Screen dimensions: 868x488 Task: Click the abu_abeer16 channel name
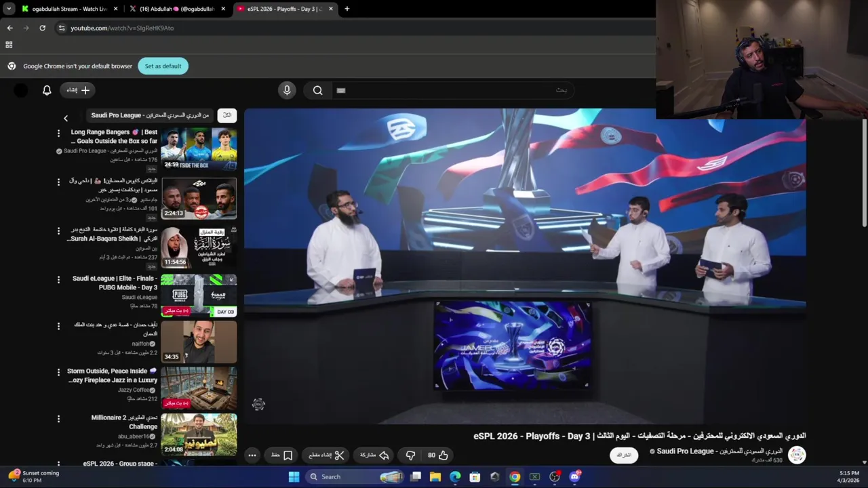pos(134,436)
